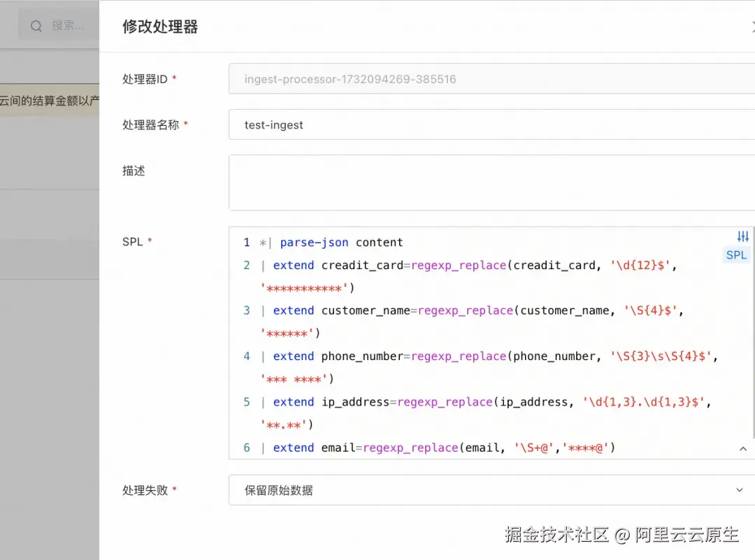
Task: Click line number 1 in the SPL editor
Action: point(246,242)
